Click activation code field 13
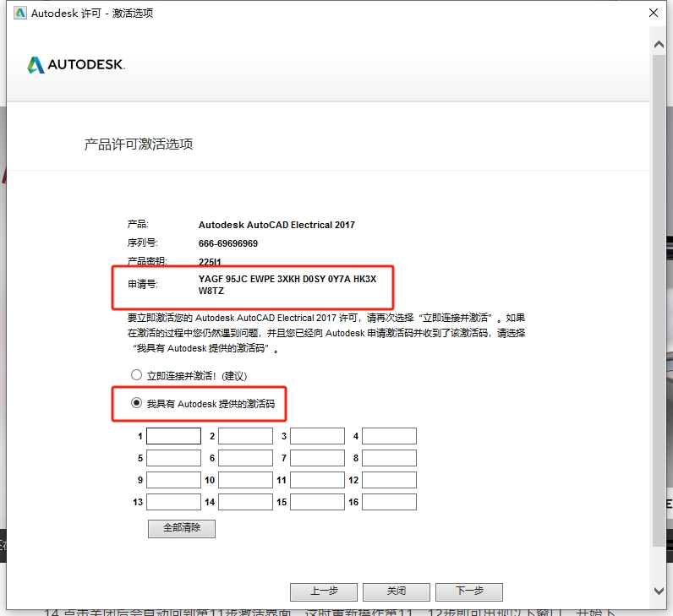The image size is (673, 616). tap(174, 502)
